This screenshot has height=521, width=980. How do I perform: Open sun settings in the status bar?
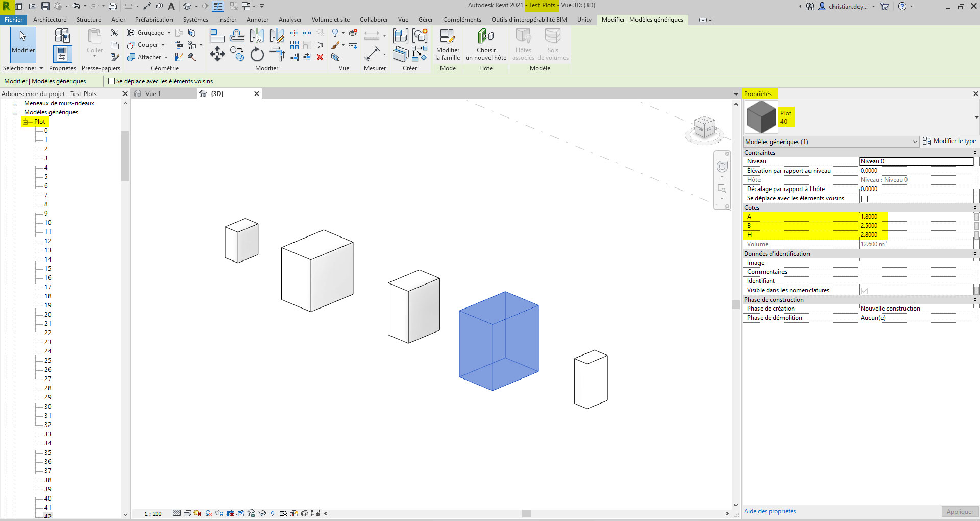(x=197, y=514)
